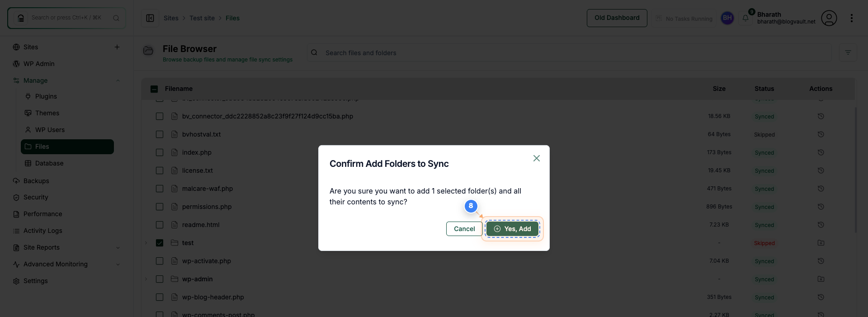This screenshot has width=868, height=317.
Task: Click the wp-blog-header.php filename
Action: [x=213, y=297]
